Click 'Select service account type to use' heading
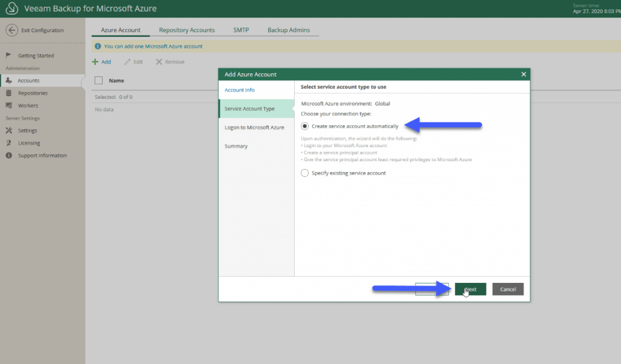The width and height of the screenshot is (621, 364). (x=343, y=87)
